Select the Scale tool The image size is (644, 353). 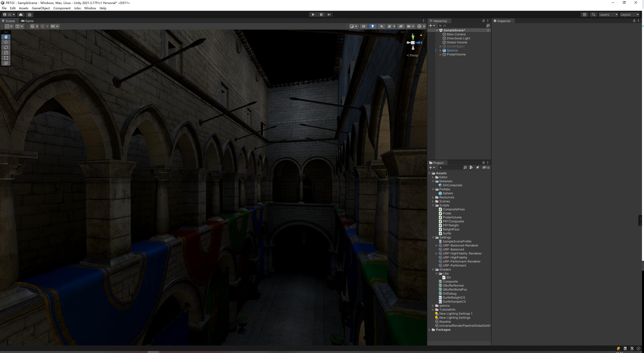click(x=6, y=53)
